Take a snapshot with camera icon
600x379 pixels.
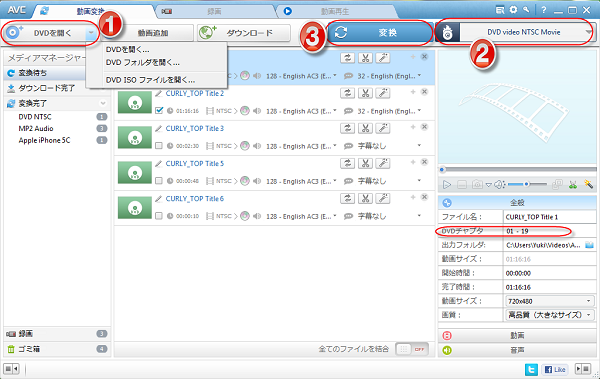(x=477, y=185)
